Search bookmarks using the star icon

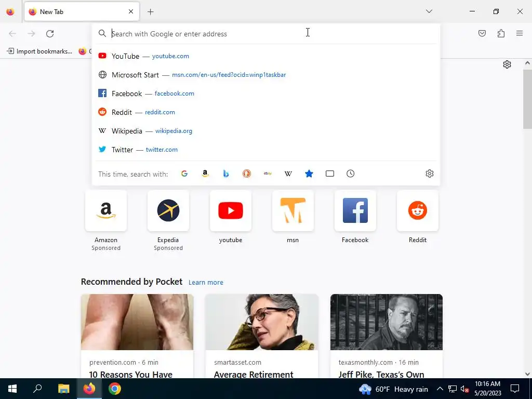pos(309,174)
